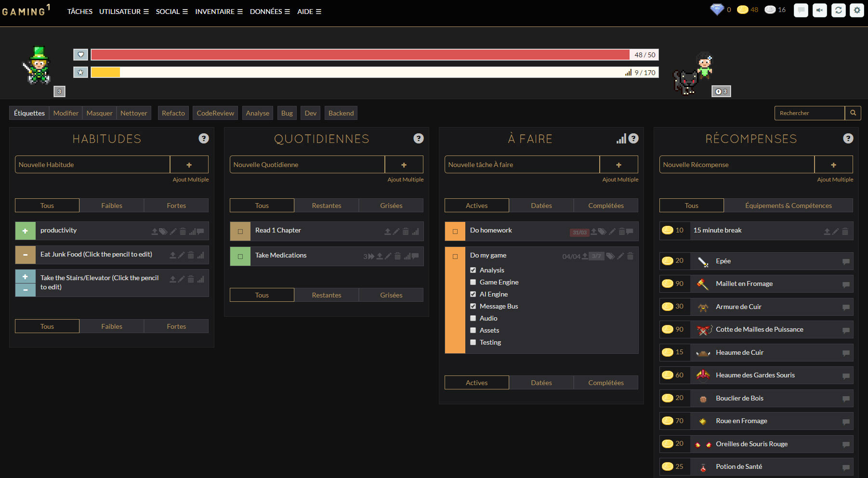The image size is (868, 478).
Task: Click minus on Eat Junk Food habit
Action: 25,255
